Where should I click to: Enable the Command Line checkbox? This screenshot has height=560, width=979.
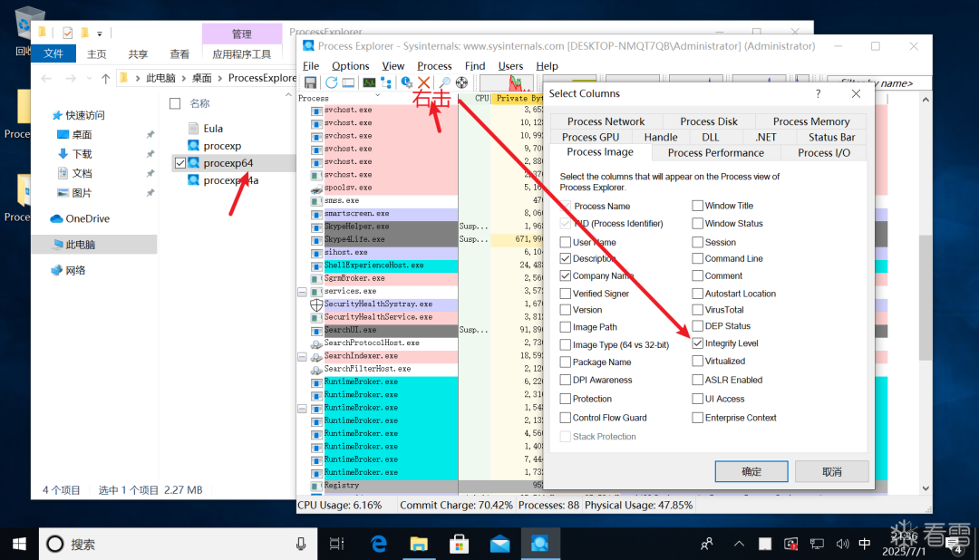coord(697,258)
